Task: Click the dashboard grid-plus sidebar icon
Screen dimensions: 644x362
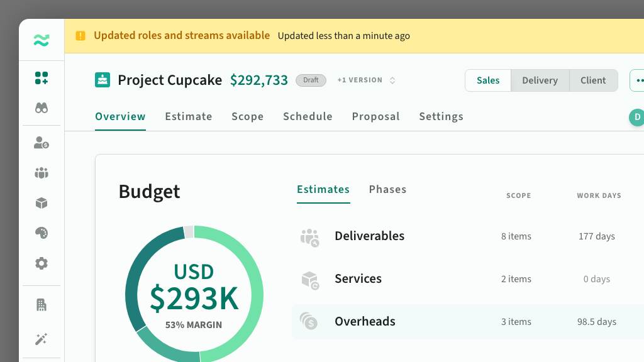Action: (x=42, y=78)
